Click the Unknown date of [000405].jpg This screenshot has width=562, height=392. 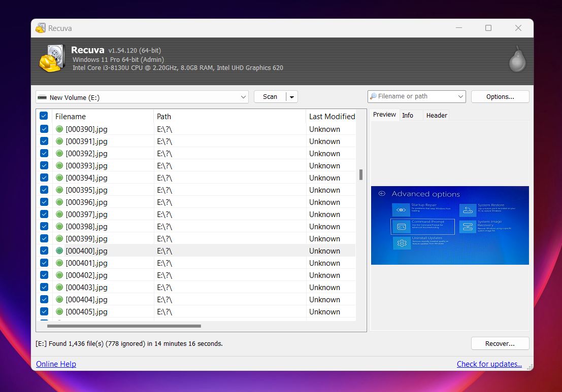pos(324,312)
